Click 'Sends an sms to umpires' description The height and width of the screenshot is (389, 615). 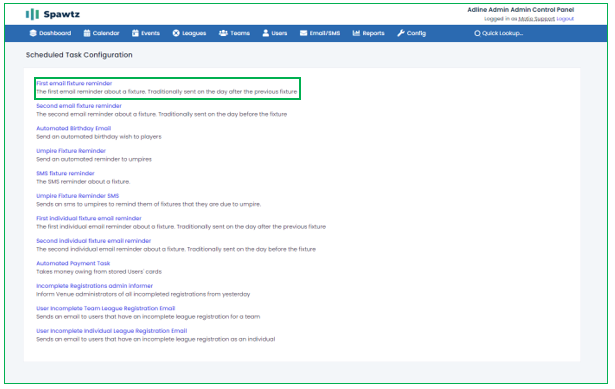(x=149, y=204)
